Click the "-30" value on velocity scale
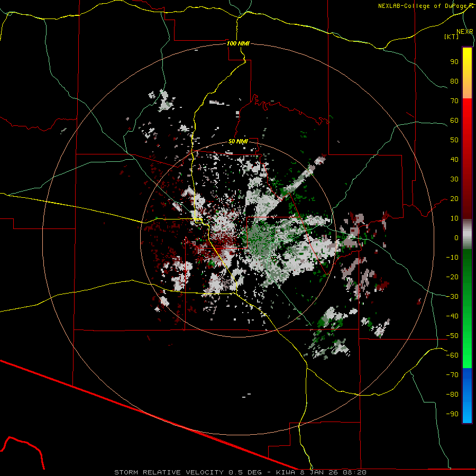Image resolution: width=476 pixels, height=476 pixels. point(452,297)
